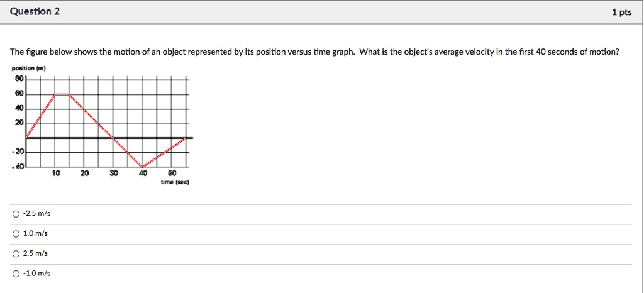Click the flat top segment of the red line
Screen dimensions: 644x293
62,94
